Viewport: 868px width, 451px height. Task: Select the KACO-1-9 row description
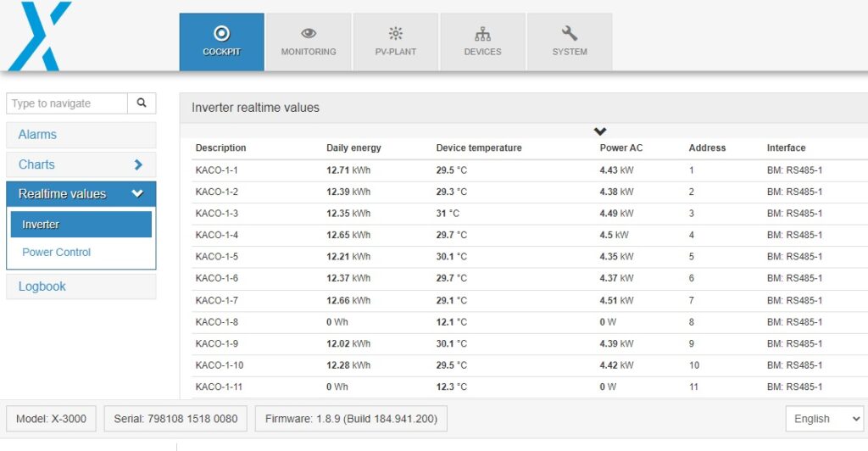tap(216, 343)
